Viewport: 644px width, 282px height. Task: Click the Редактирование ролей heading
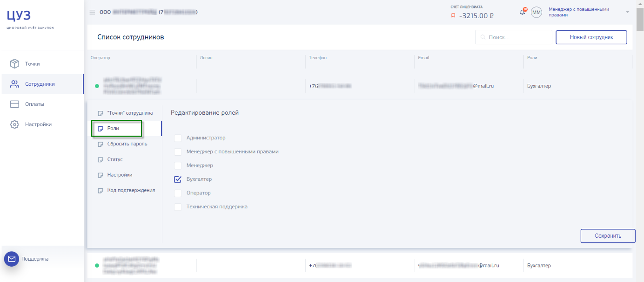coord(205,113)
